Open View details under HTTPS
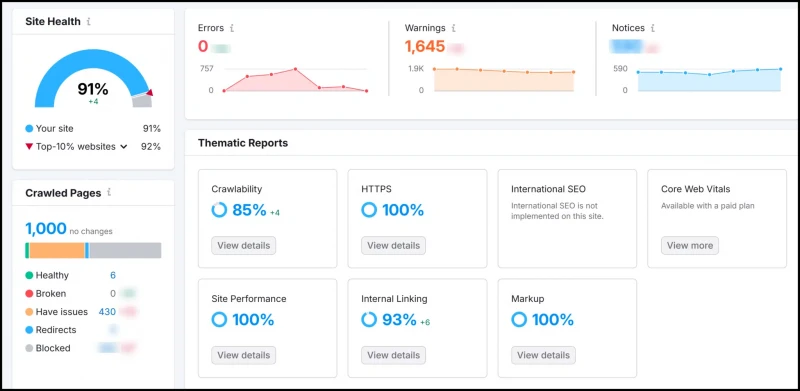 click(393, 246)
